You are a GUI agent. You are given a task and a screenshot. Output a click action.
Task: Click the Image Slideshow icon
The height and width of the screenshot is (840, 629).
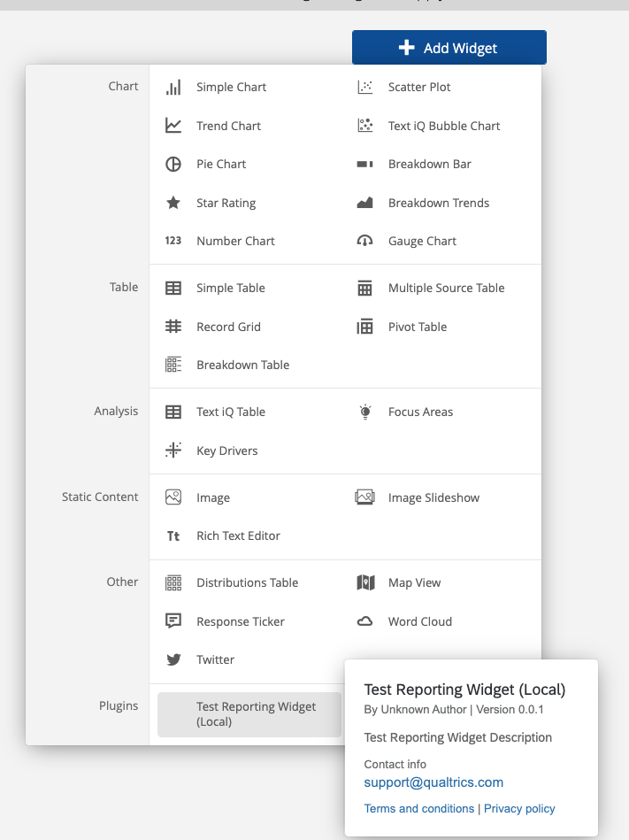365,497
